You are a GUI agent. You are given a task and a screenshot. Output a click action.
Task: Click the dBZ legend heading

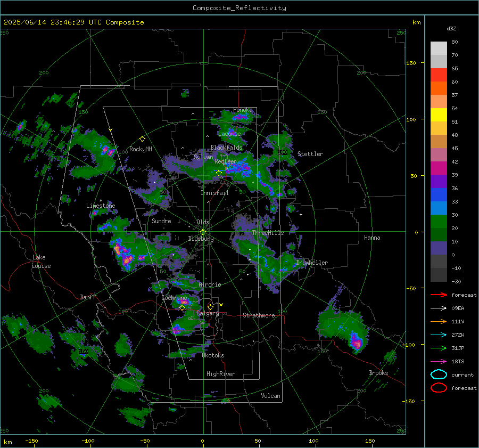click(x=451, y=28)
